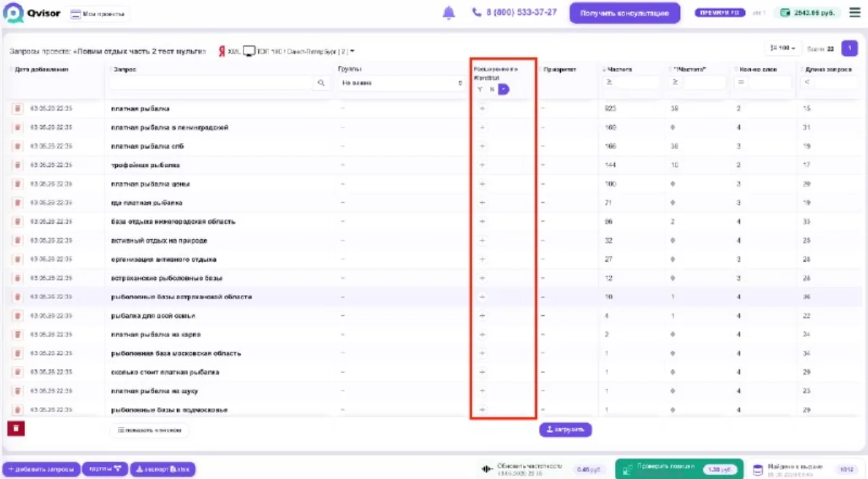Click WordStat plus for «организация активного отдыха»

482,259
